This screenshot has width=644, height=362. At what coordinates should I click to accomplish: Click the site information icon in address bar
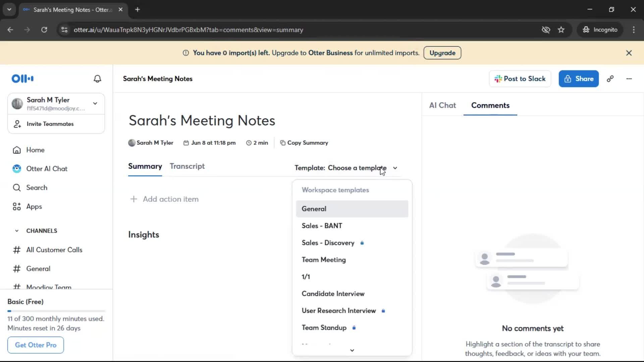[x=64, y=30]
